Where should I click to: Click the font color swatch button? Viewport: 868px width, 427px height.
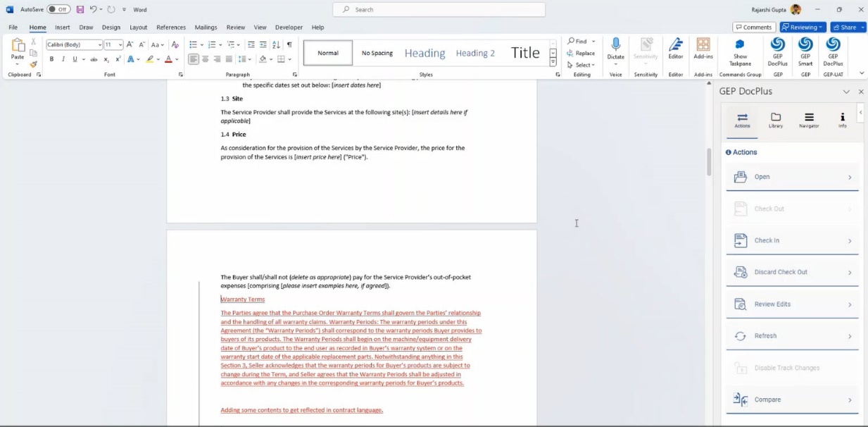tap(168, 59)
